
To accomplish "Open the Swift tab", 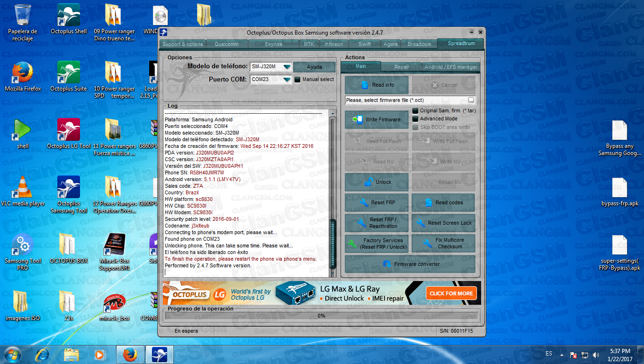I will click(365, 44).
